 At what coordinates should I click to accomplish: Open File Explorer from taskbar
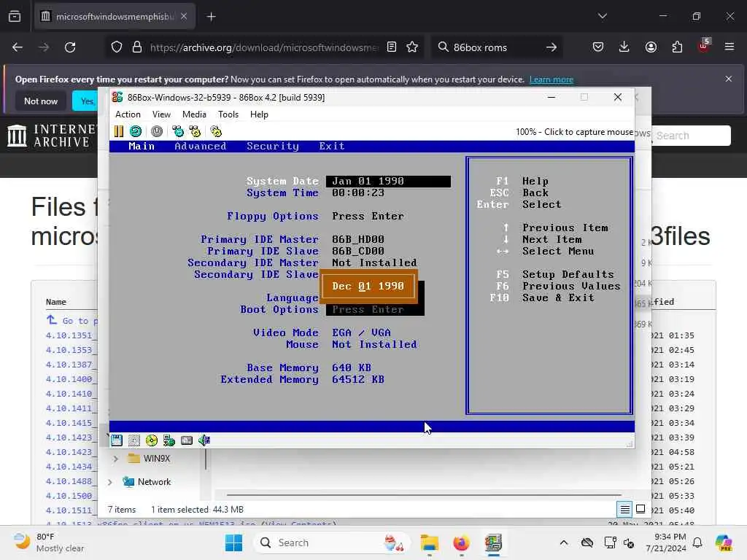429,542
